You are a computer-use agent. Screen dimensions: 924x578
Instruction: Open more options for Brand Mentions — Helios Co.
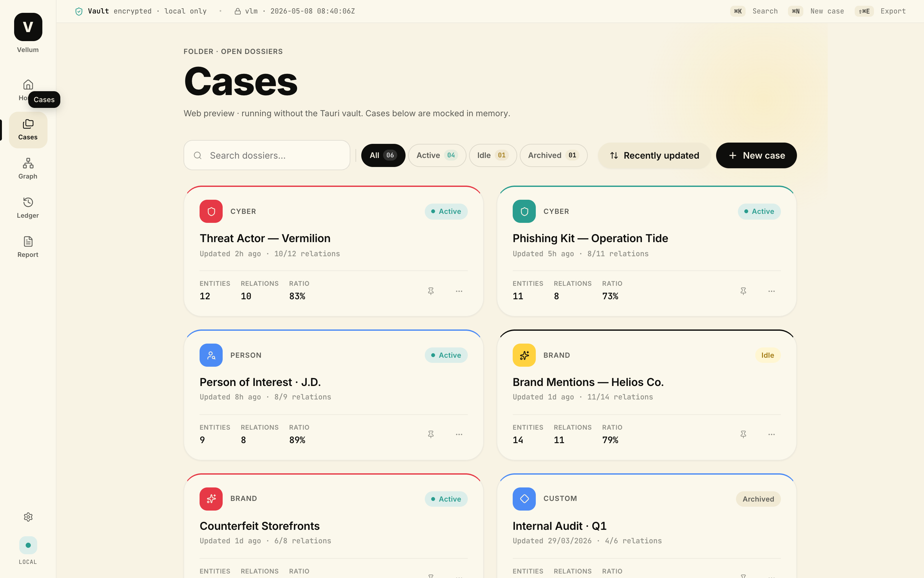(771, 435)
